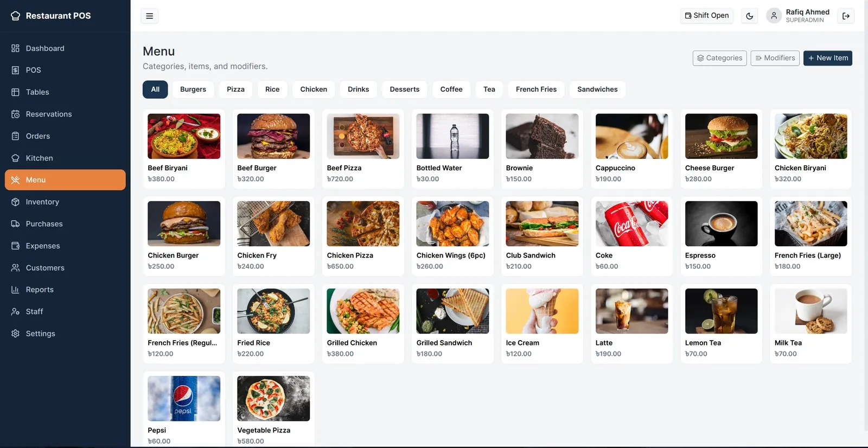The width and height of the screenshot is (868, 448).
Task: Click the Tables icon in the sidebar
Action: (x=15, y=92)
